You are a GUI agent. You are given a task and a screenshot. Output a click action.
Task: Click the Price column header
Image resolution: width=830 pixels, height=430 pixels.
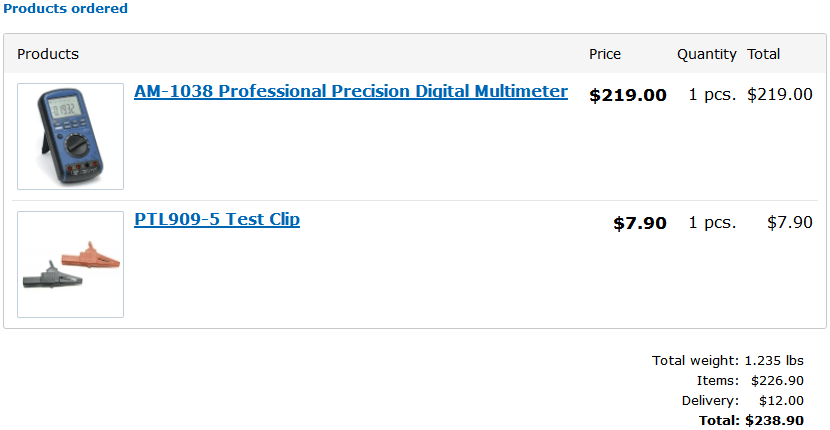605,54
